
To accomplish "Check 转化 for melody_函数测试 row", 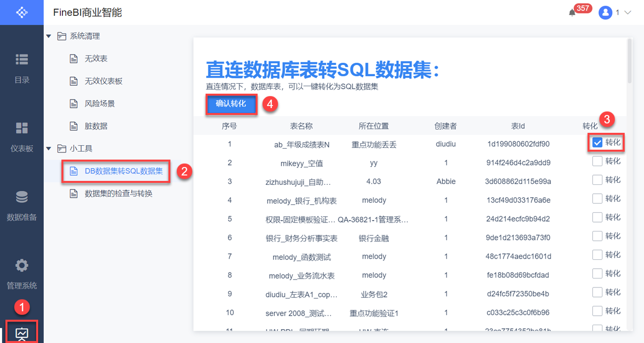I will (597, 255).
